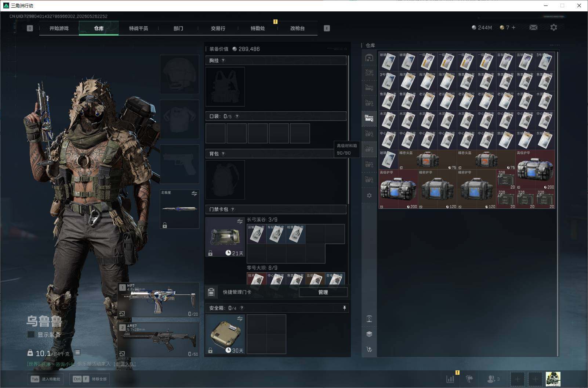Select the first warehouse key card 玻璃
This screenshot has height=388, width=588.
pyautogui.click(x=388, y=61)
